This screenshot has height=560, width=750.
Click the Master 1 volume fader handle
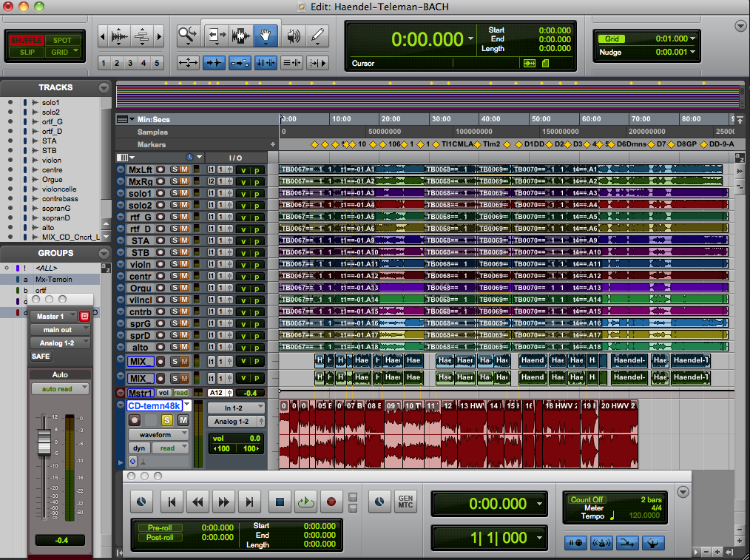click(44, 444)
